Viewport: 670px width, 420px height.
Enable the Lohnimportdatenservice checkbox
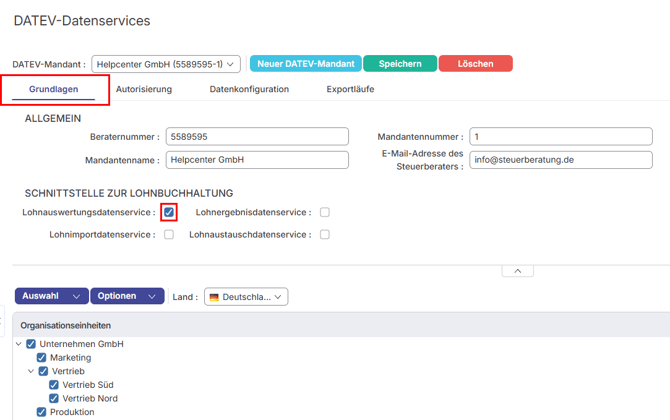click(169, 235)
